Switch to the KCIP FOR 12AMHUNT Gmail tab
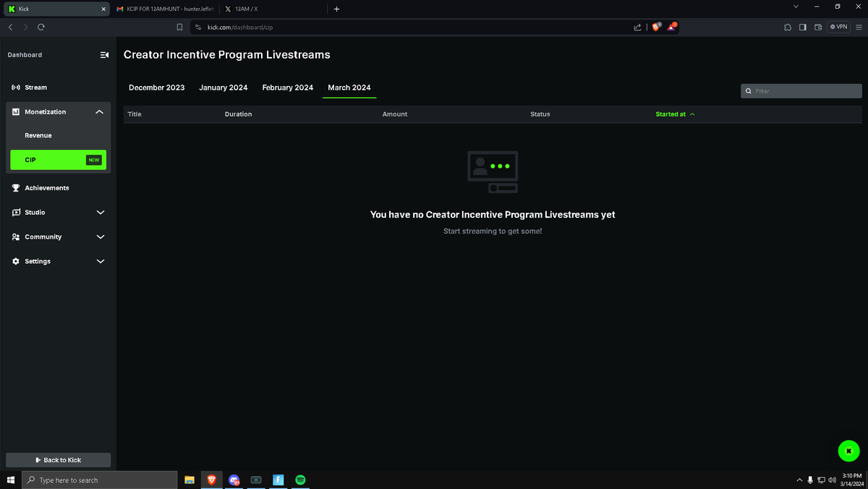The width and height of the screenshot is (868, 489). (x=166, y=9)
